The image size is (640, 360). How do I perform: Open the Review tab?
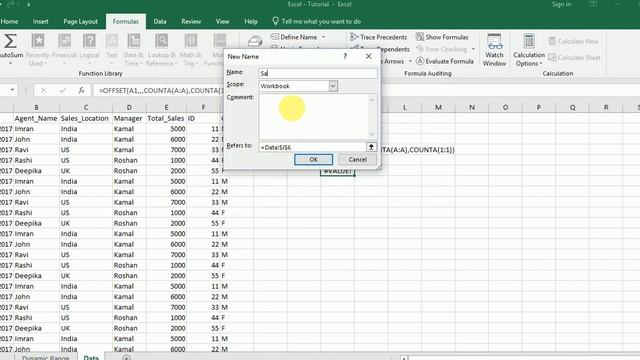point(191,22)
